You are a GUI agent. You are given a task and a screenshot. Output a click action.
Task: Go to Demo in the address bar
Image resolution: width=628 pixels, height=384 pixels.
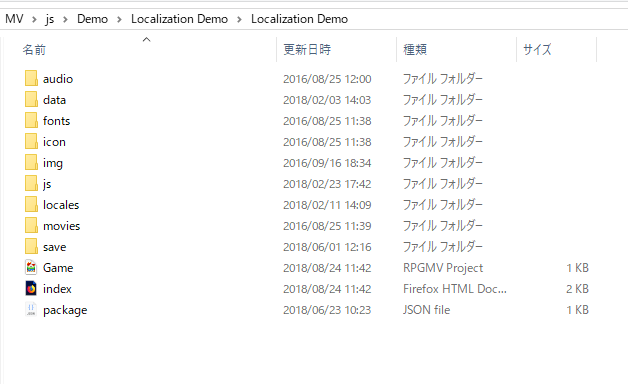coord(93,19)
